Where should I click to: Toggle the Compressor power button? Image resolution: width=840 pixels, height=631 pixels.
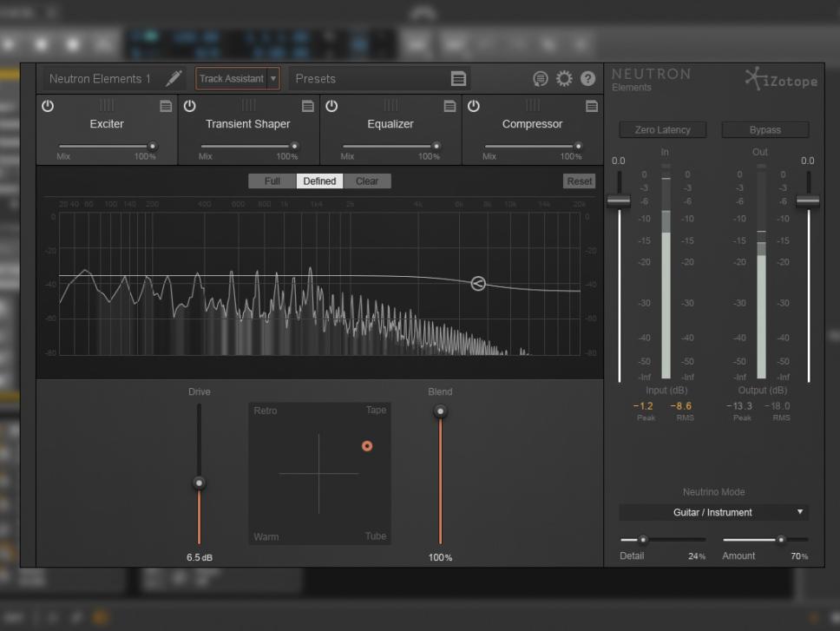[x=474, y=106]
